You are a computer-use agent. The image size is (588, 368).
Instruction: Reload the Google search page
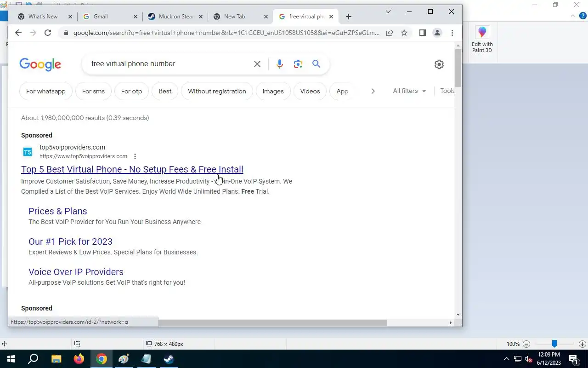[48, 33]
